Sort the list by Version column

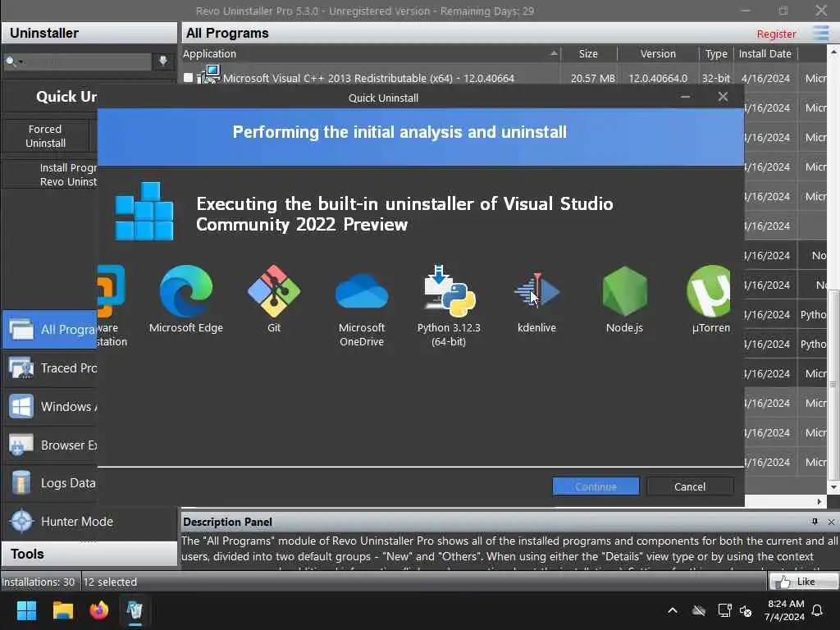point(658,53)
